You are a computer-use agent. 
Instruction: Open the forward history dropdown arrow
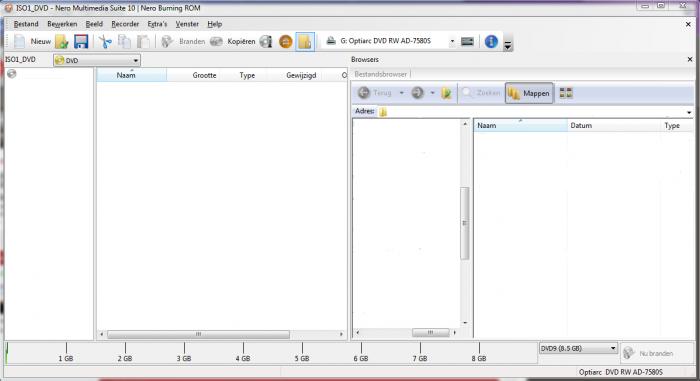click(432, 93)
